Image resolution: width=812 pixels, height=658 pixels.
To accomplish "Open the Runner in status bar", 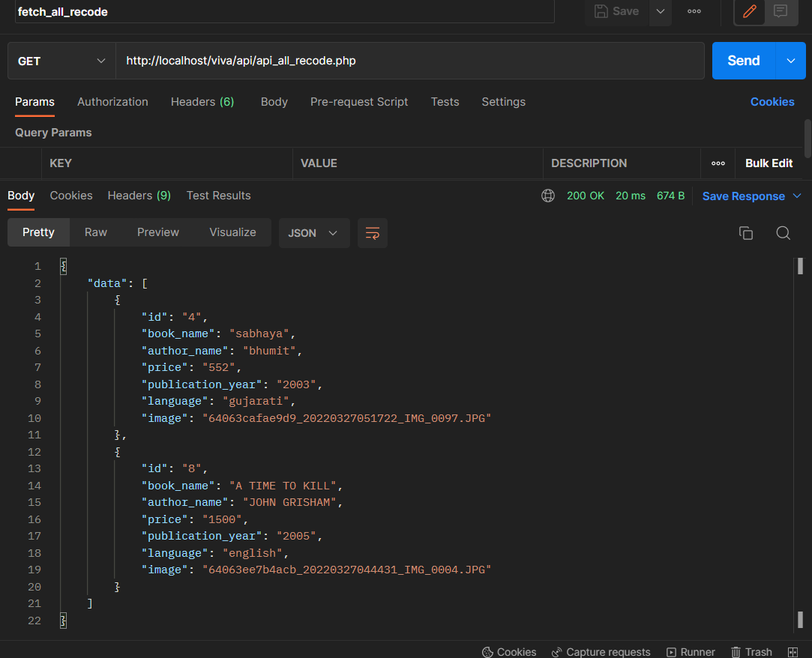I will click(691, 652).
